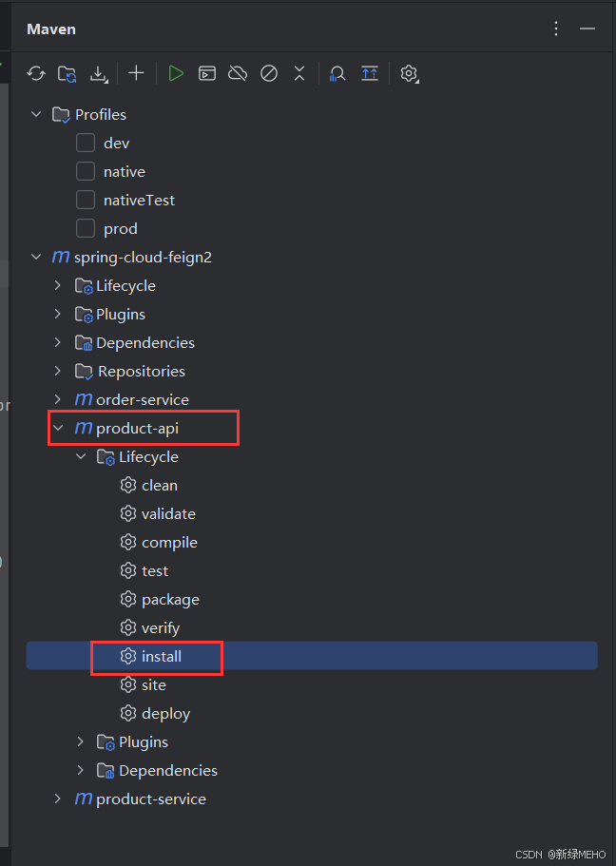The image size is (616, 866).
Task: Add Maven project with plus icon
Action: click(136, 73)
